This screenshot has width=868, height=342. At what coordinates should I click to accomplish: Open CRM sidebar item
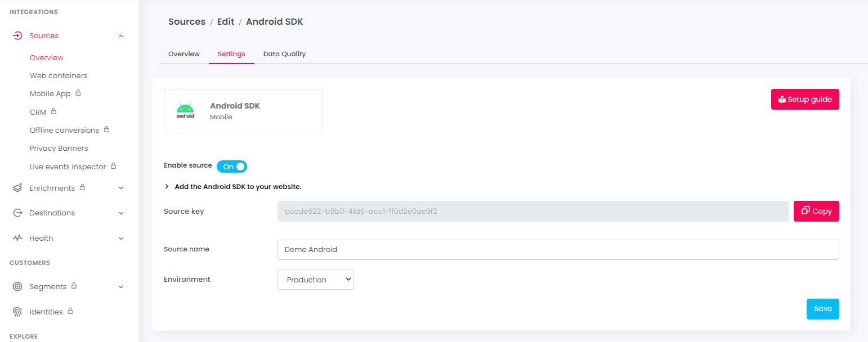point(38,112)
